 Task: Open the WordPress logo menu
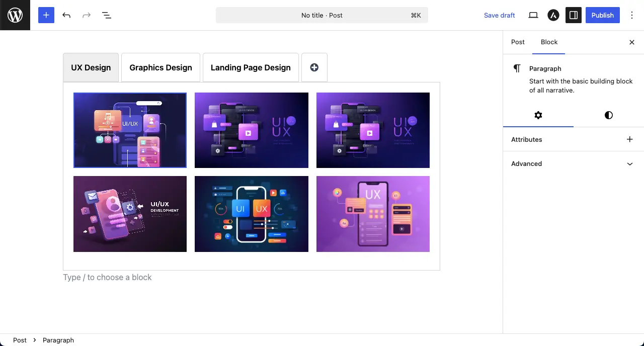(x=15, y=15)
